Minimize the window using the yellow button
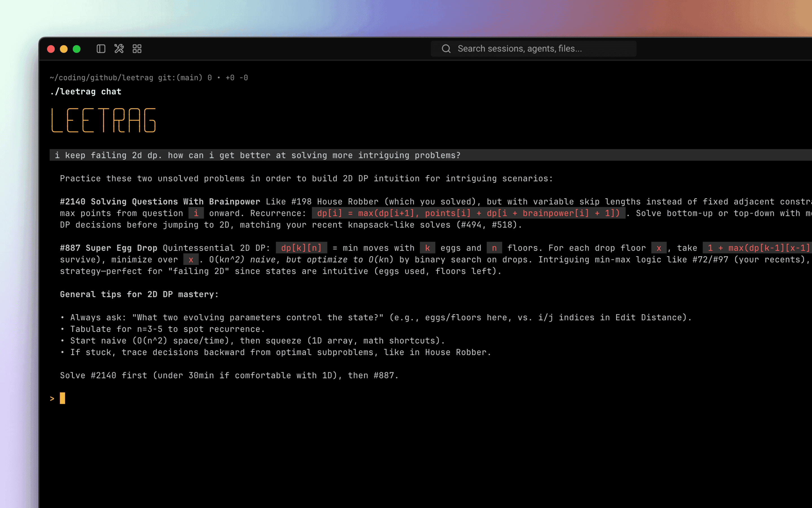Screen dimensions: 812x508 (x=64, y=49)
